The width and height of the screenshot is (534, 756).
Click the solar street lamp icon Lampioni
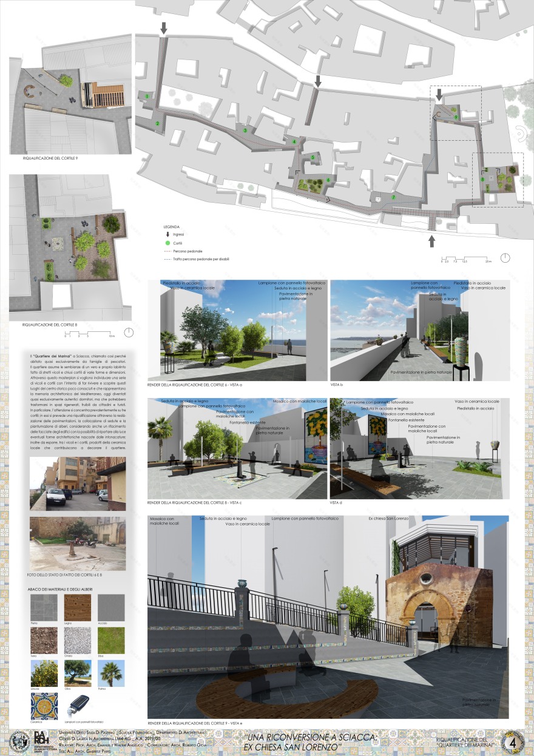click(79, 703)
